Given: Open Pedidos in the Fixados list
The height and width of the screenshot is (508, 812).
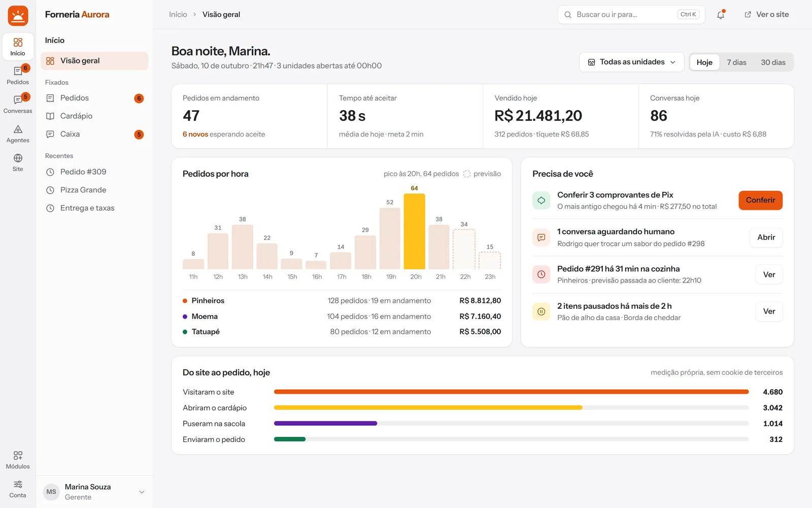Looking at the screenshot, I should tap(94, 98).
